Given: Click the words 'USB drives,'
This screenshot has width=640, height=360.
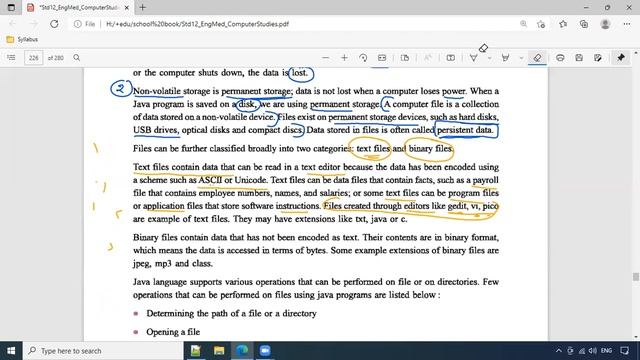Looking at the screenshot, I should pos(156,130).
